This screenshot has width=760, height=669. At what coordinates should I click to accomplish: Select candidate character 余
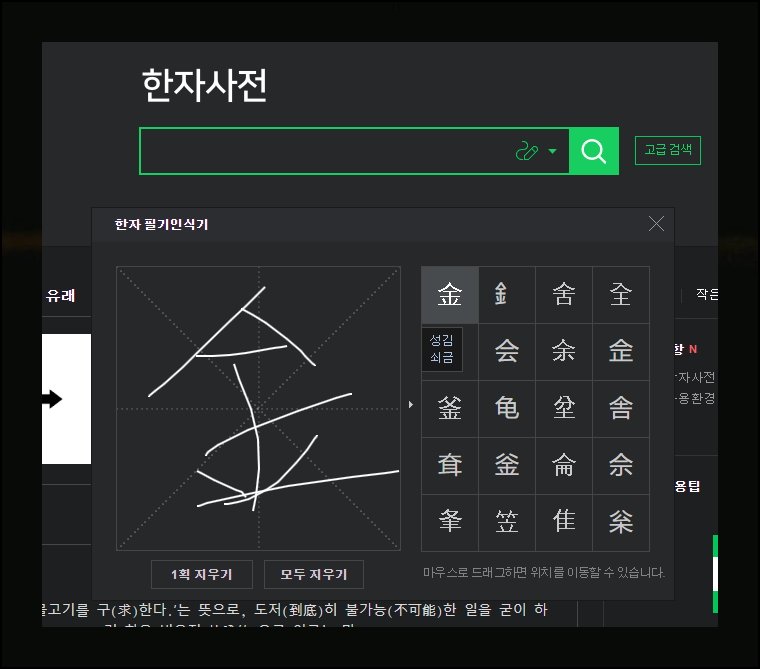[564, 351]
